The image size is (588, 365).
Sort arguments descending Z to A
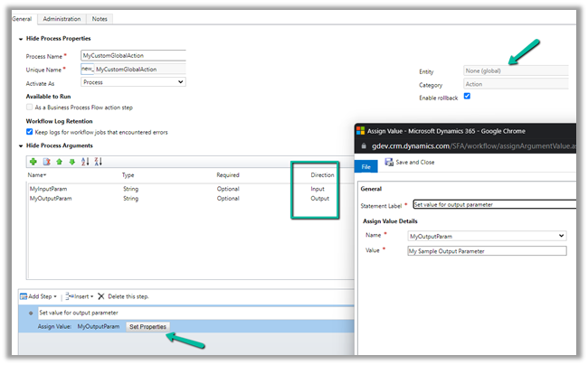pos(98,161)
